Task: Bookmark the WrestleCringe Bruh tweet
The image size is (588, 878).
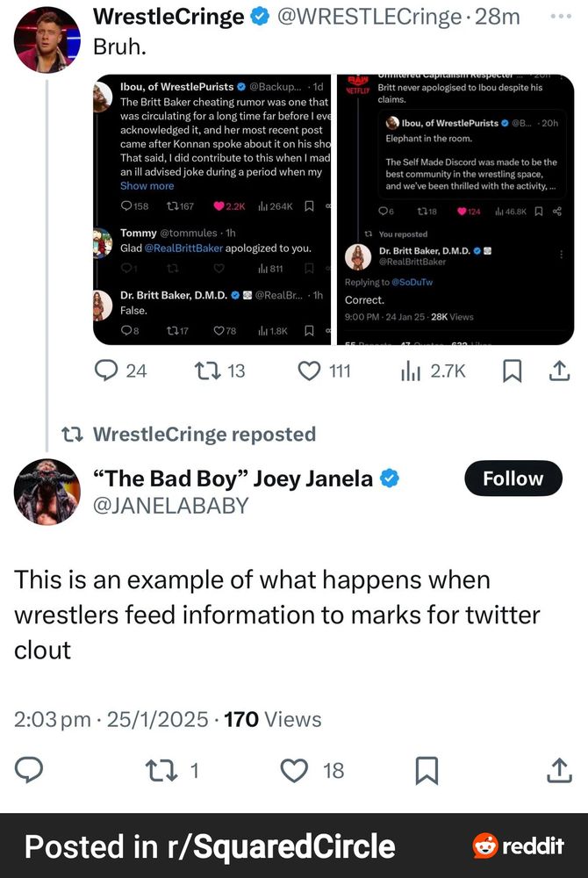Action: [x=512, y=371]
